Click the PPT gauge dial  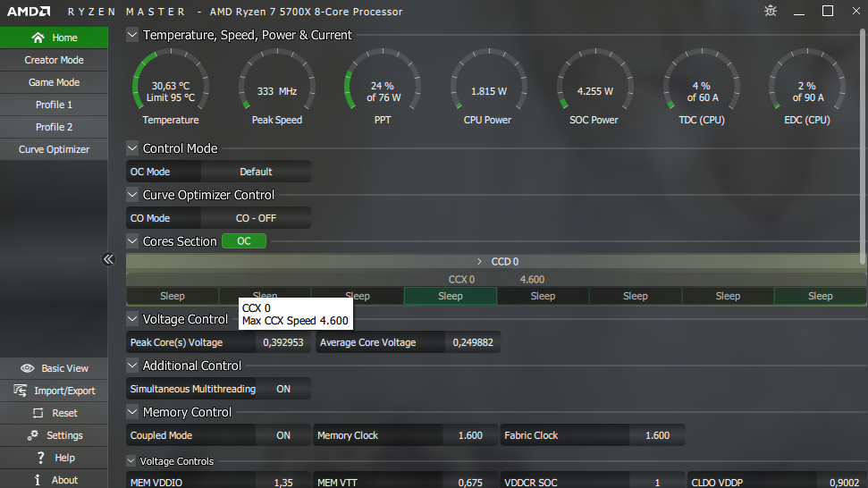pos(383,80)
